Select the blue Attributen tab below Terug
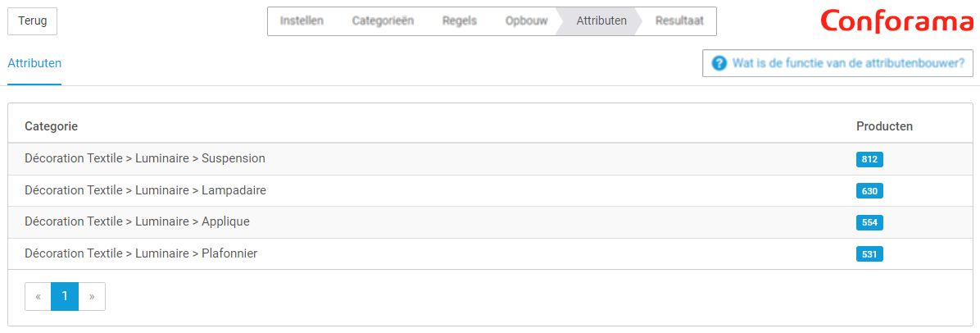Screen dimensions: 980x333 tap(34, 63)
